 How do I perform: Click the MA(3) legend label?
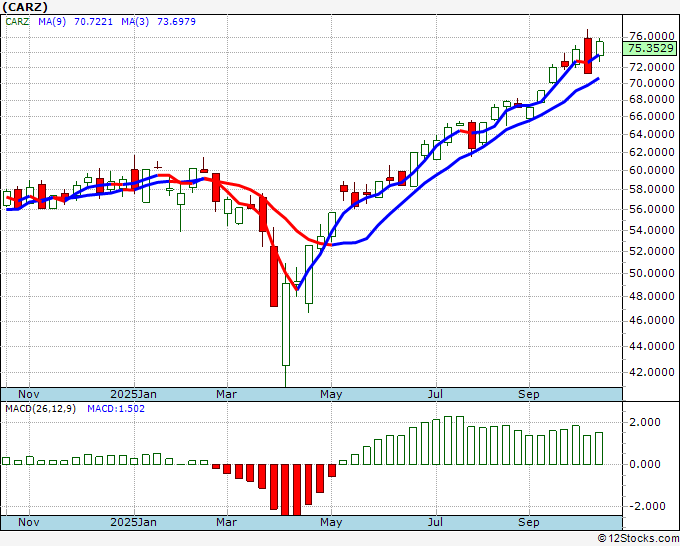[x=135, y=22]
